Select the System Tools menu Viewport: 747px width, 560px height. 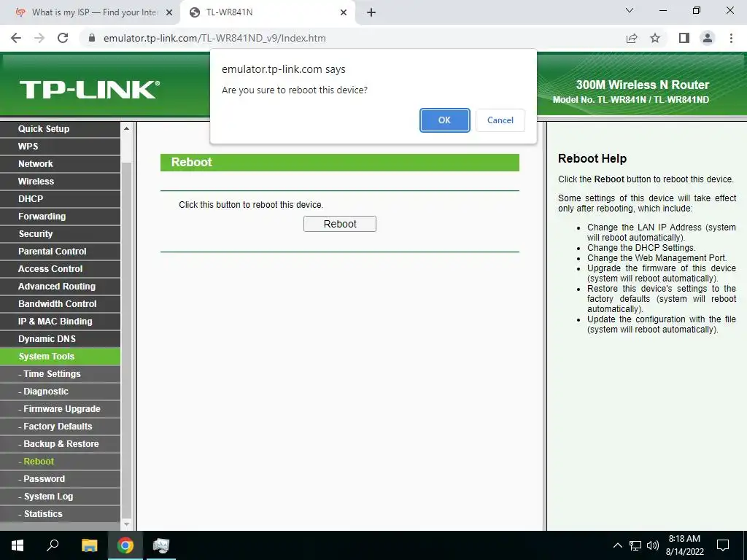click(60, 357)
